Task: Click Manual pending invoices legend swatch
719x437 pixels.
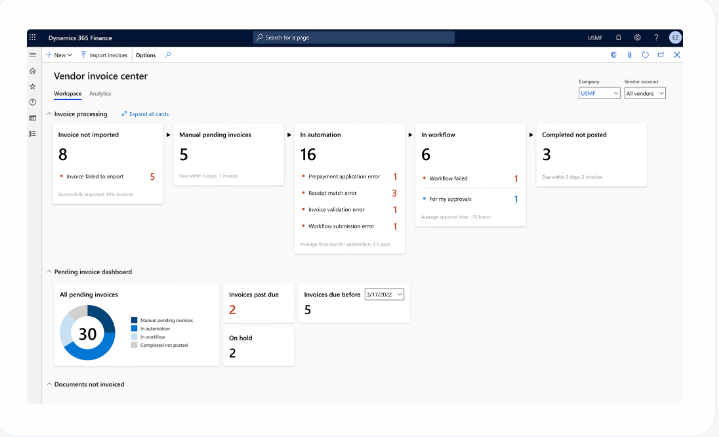Action: [134, 320]
